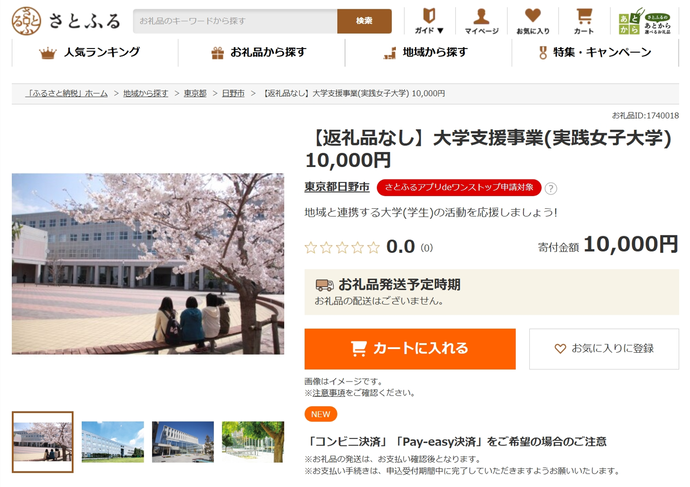The height and width of the screenshot is (487, 690).
Task: Select the second white building thumbnail
Action: click(x=113, y=442)
